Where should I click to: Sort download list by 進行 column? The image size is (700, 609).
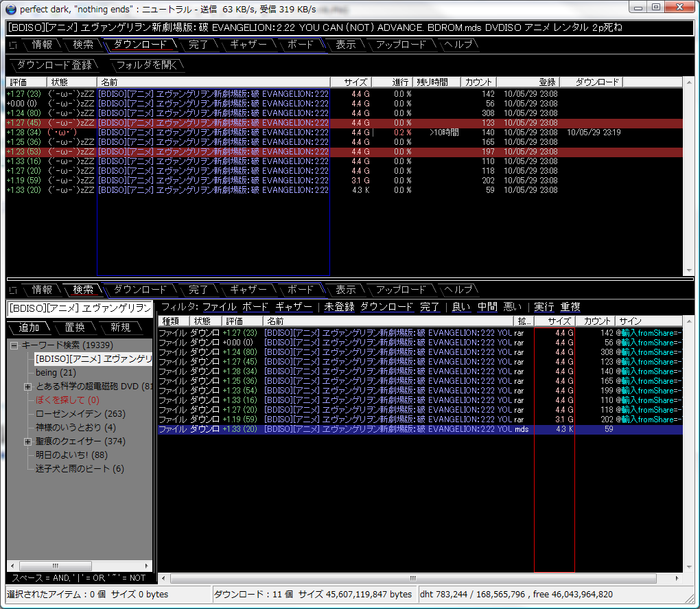tap(392, 82)
